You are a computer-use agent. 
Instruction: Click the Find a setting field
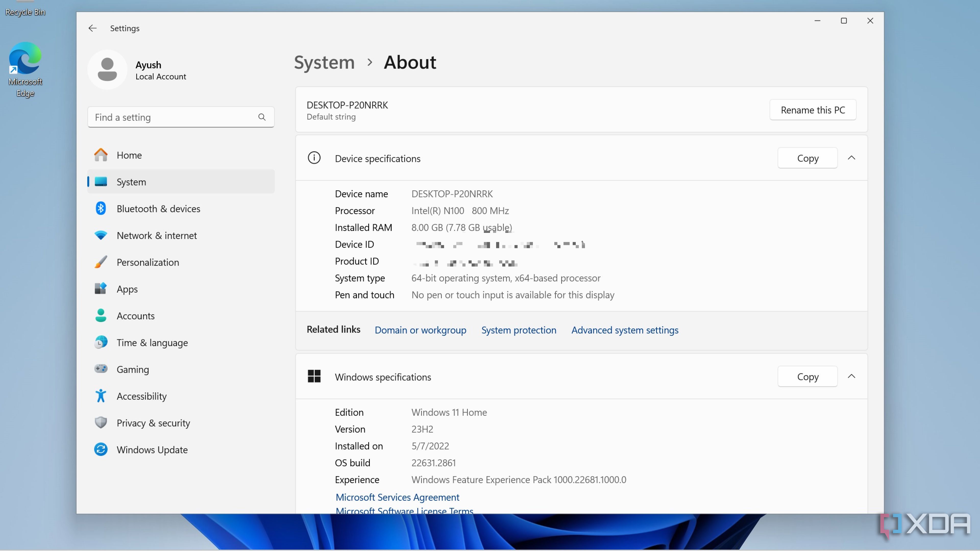coord(173,117)
